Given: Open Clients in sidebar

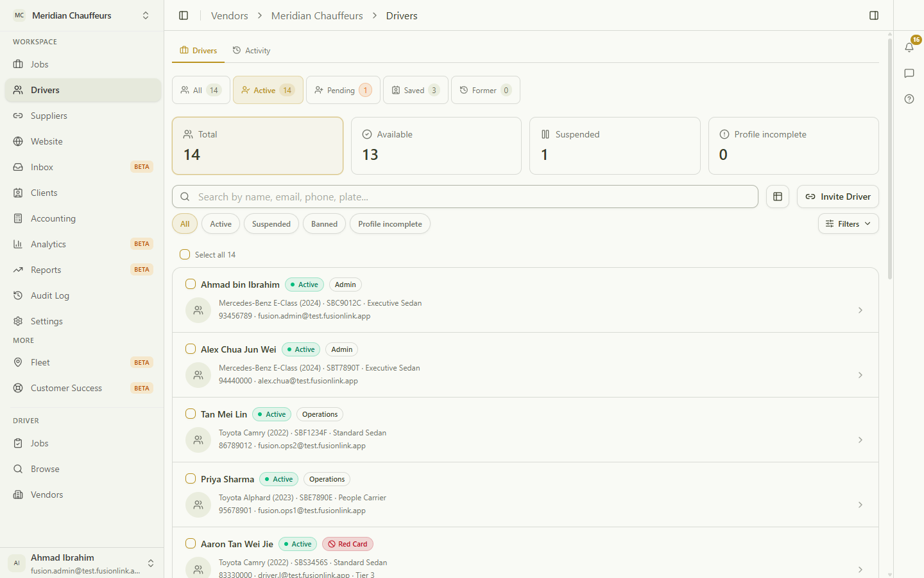Looking at the screenshot, I should (83, 193).
